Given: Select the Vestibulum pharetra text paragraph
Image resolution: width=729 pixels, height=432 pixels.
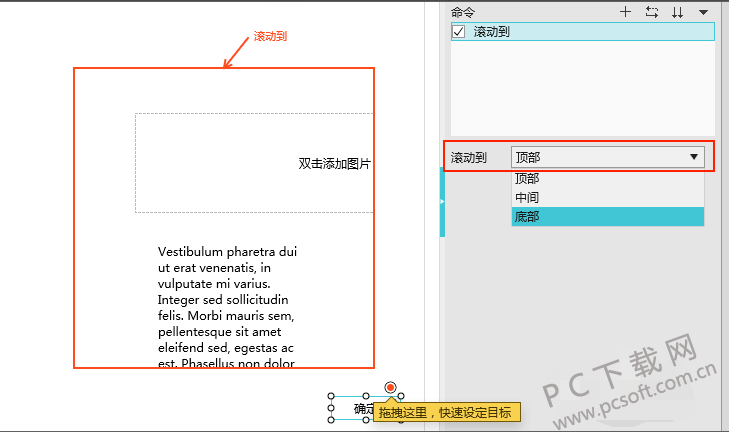Looking at the screenshot, I should pyautogui.click(x=227, y=307).
